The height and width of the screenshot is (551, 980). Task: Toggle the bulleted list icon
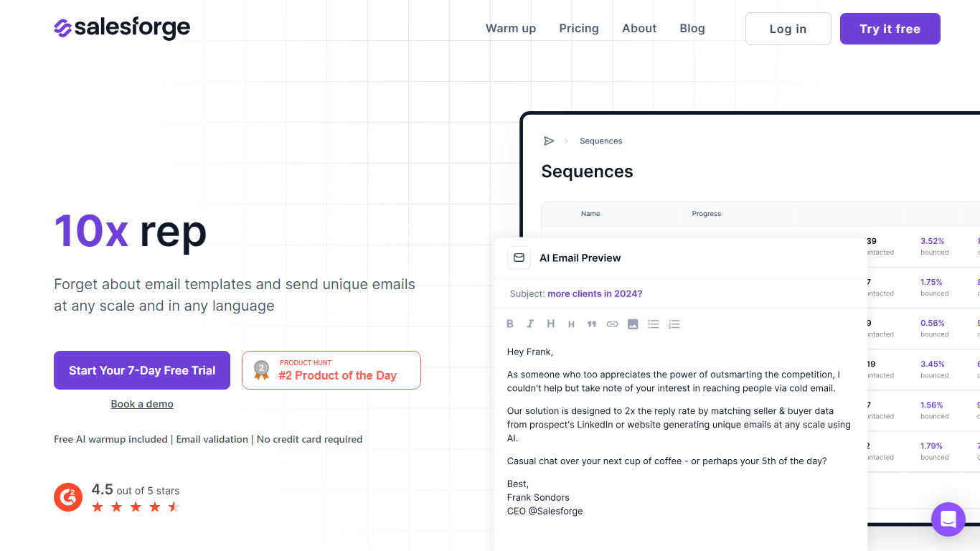[x=653, y=324]
